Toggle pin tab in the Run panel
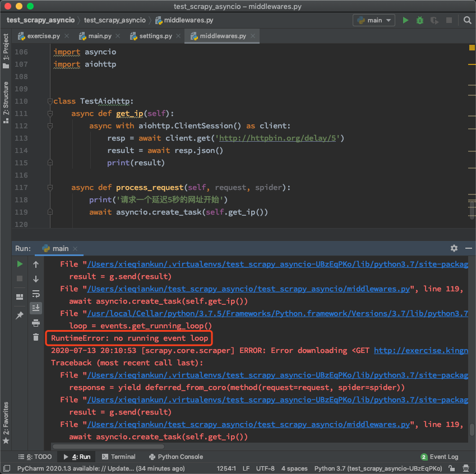476x474 pixels. tap(20, 315)
